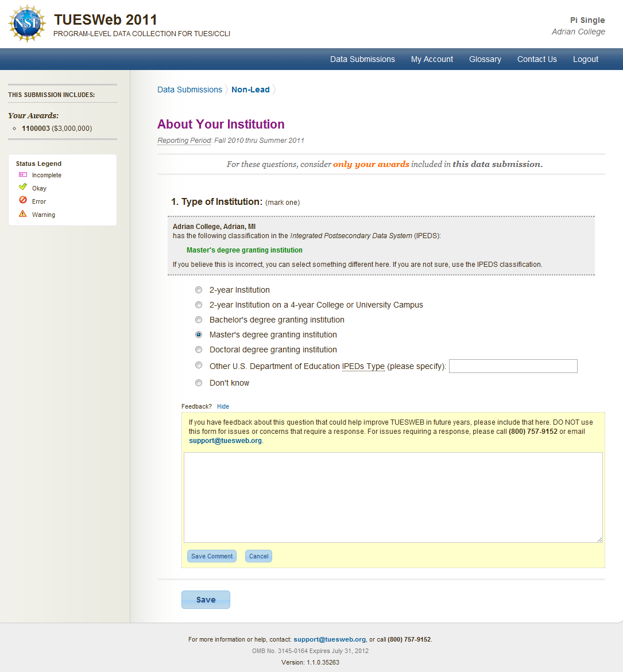Click the OMB No. 3145-0164 text
The width and height of the screenshot is (623, 672).
click(x=279, y=651)
